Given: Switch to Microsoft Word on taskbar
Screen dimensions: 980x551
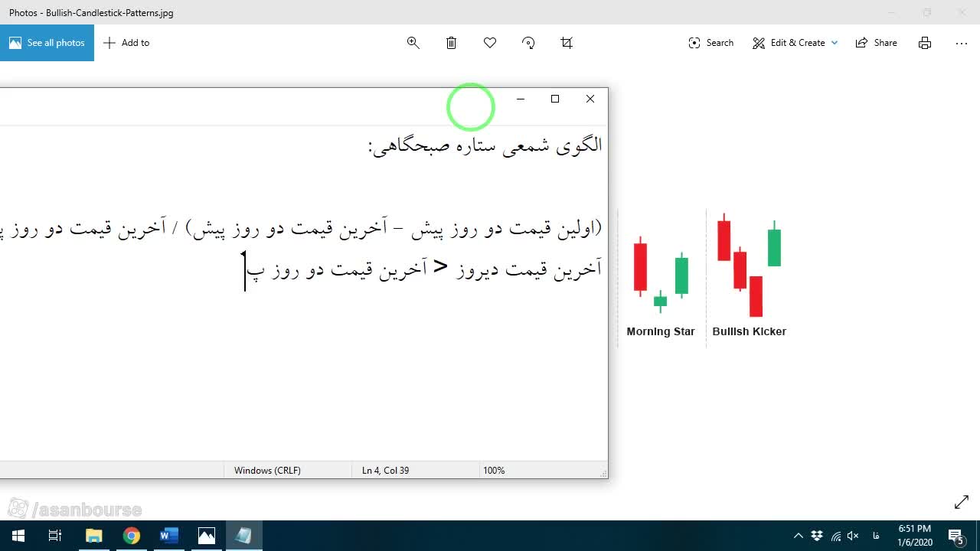Looking at the screenshot, I should [x=168, y=536].
